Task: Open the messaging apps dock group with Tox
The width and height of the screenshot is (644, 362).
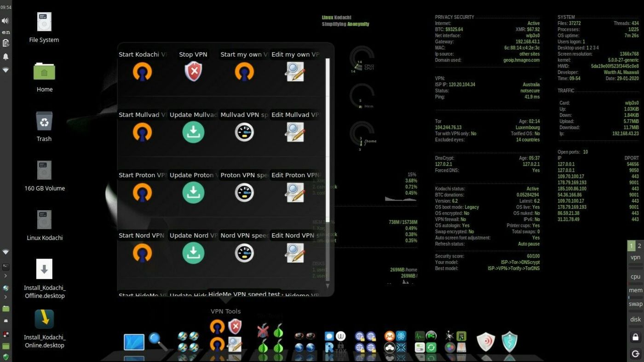Action: tap(335, 342)
